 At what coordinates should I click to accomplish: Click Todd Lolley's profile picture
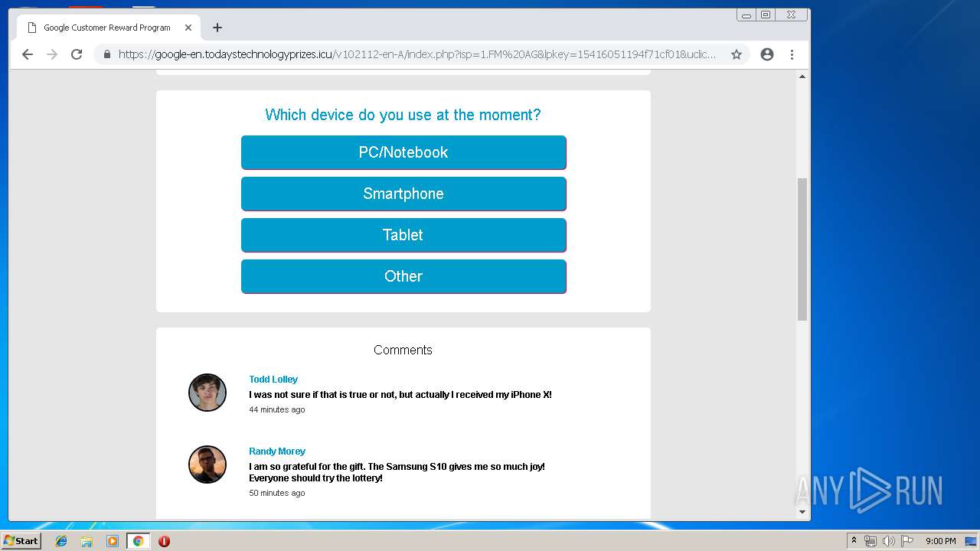[207, 393]
